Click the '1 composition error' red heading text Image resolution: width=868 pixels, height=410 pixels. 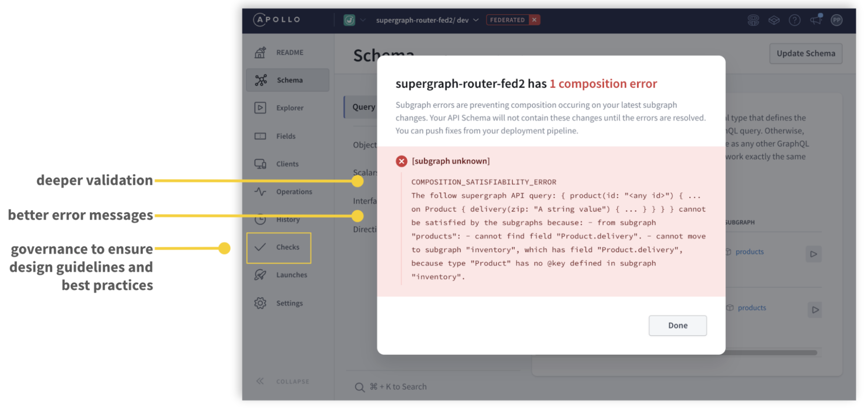pyautogui.click(x=603, y=84)
